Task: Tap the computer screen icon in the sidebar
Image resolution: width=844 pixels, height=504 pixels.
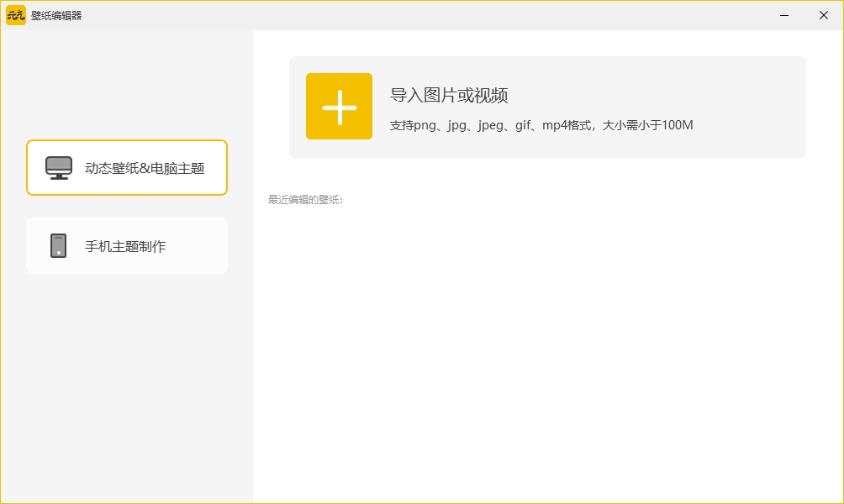Action: 57,167
